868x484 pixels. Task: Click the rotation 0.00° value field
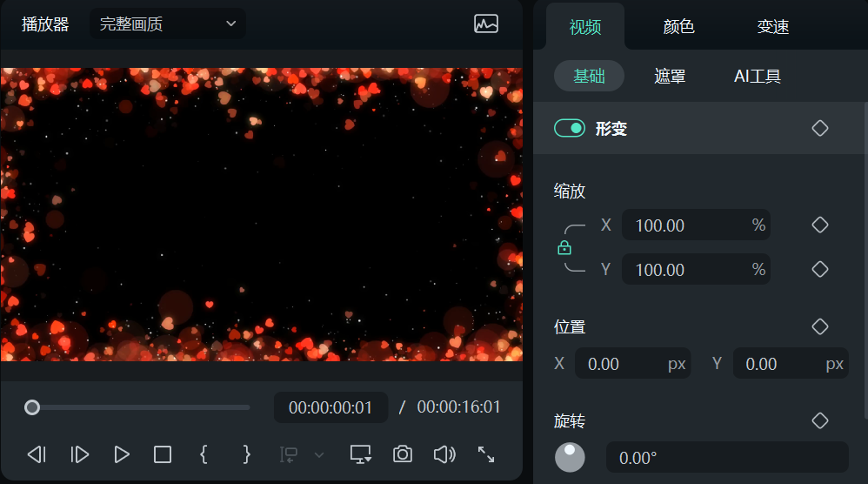(x=727, y=457)
